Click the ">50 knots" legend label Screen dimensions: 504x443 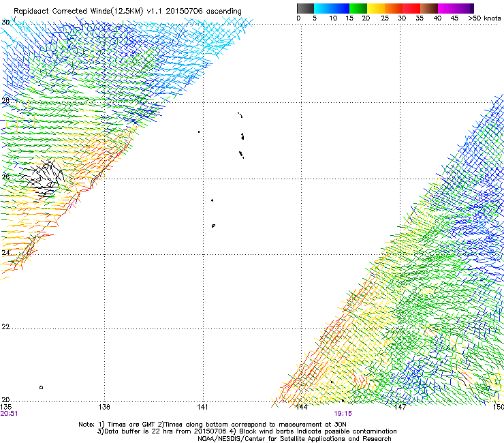tap(484, 18)
